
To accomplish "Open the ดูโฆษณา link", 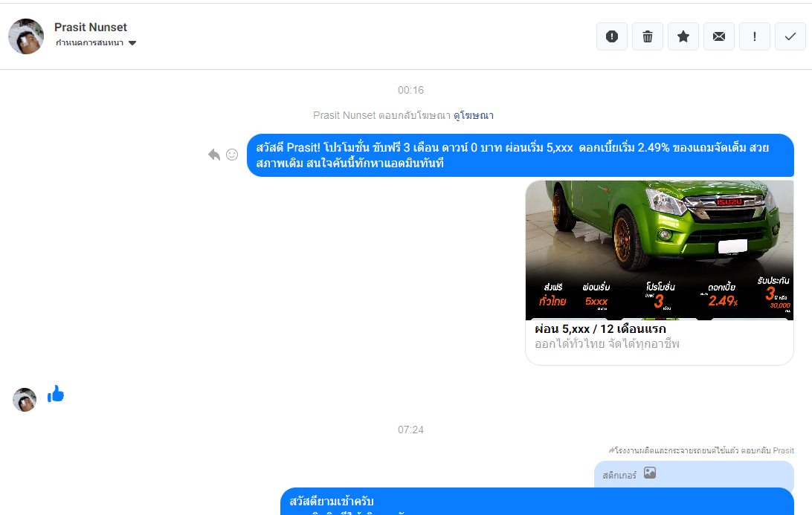I will click(x=474, y=115).
